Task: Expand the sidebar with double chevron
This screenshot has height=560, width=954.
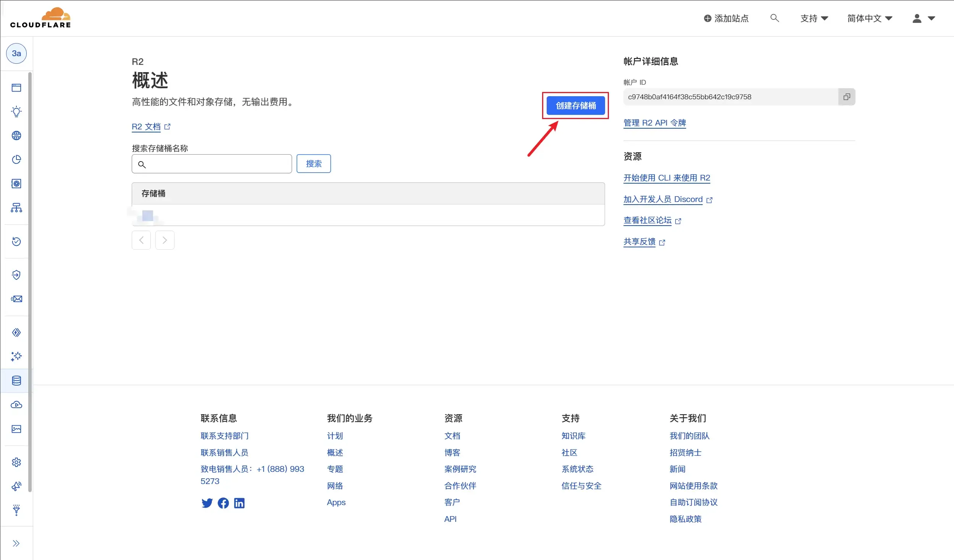Action: (x=16, y=543)
